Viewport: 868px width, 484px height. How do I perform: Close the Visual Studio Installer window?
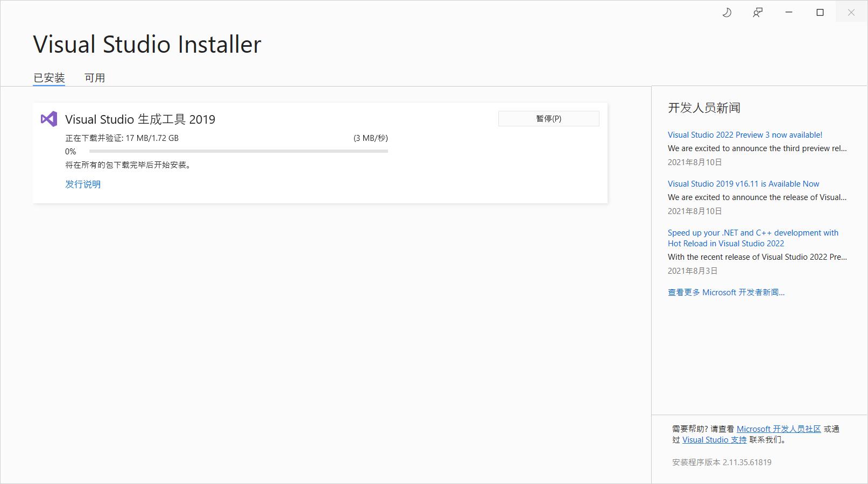[x=851, y=12]
